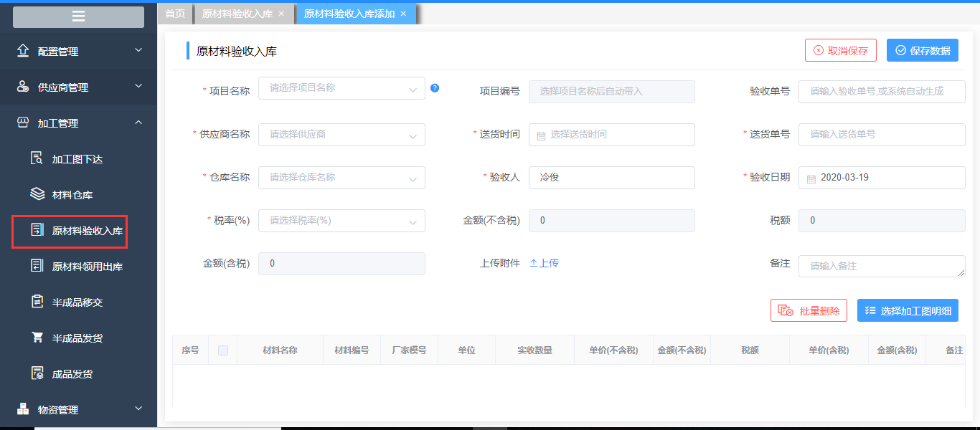Click the 材料仓库 layers icon
This screenshot has height=430, width=980.
[x=37, y=194]
